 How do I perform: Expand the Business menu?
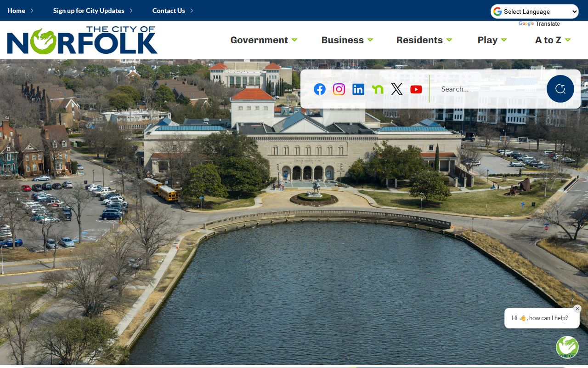click(x=347, y=40)
